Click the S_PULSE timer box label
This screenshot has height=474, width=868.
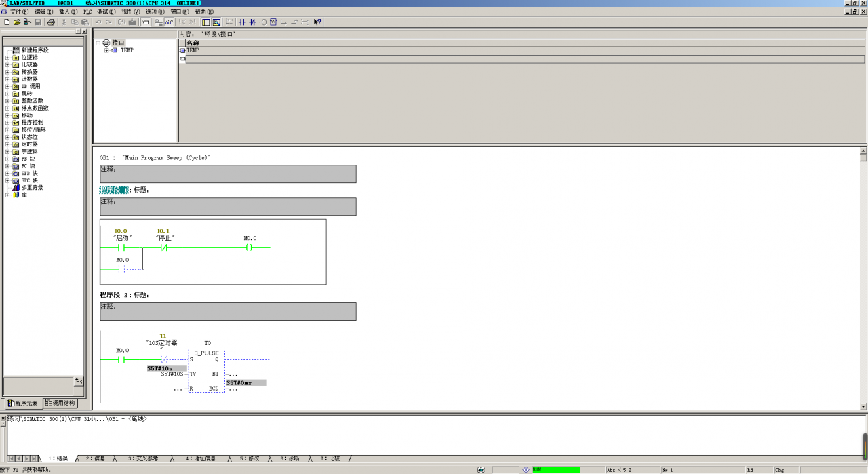(207, 353)
